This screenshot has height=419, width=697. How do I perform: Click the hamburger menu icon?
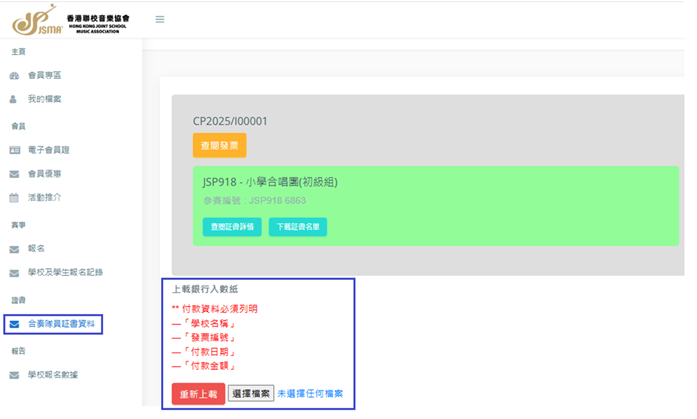160,19
